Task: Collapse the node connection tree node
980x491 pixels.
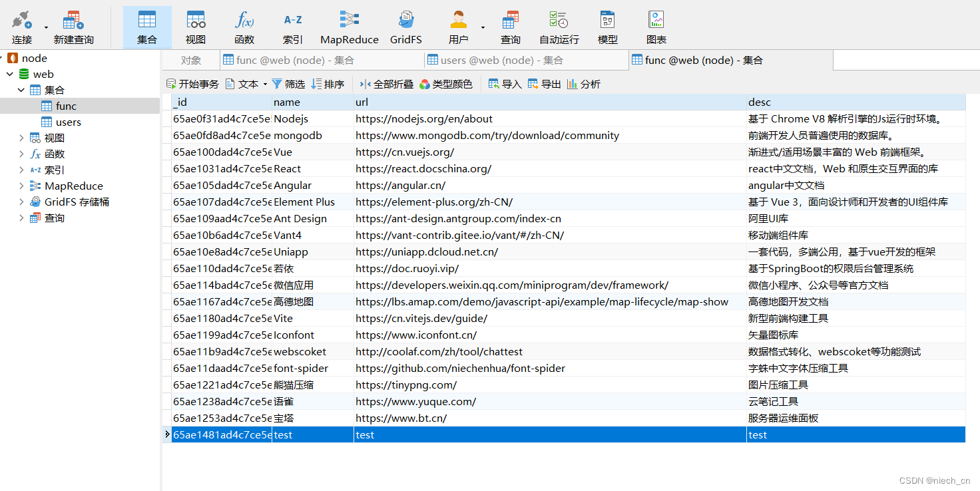Action: tap(0, 58)
